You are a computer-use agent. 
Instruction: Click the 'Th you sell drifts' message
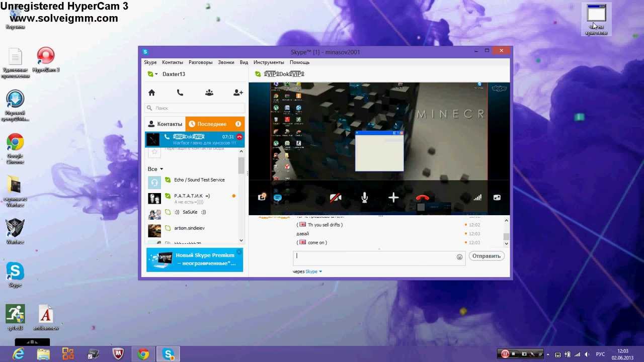point(319,225)
